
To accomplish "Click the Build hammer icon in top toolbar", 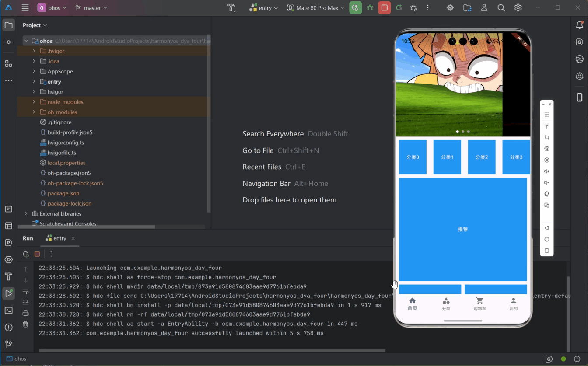I will (x=231, y=8).
